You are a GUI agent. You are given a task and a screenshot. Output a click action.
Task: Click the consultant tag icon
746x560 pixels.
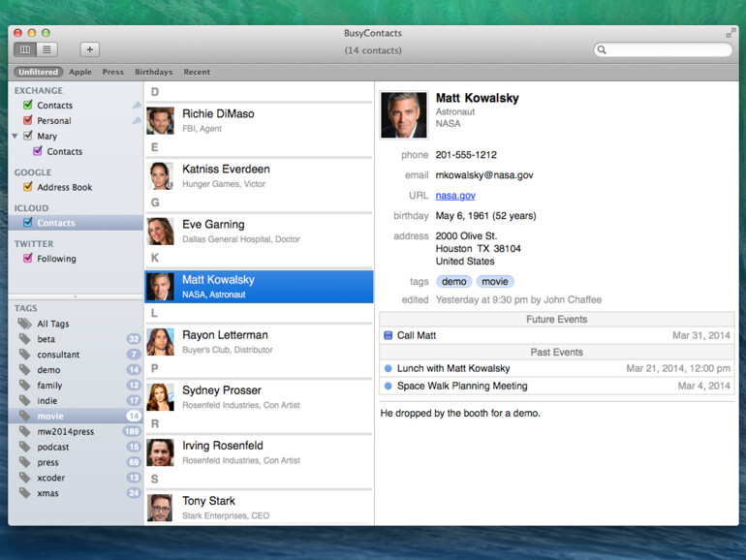25,355
